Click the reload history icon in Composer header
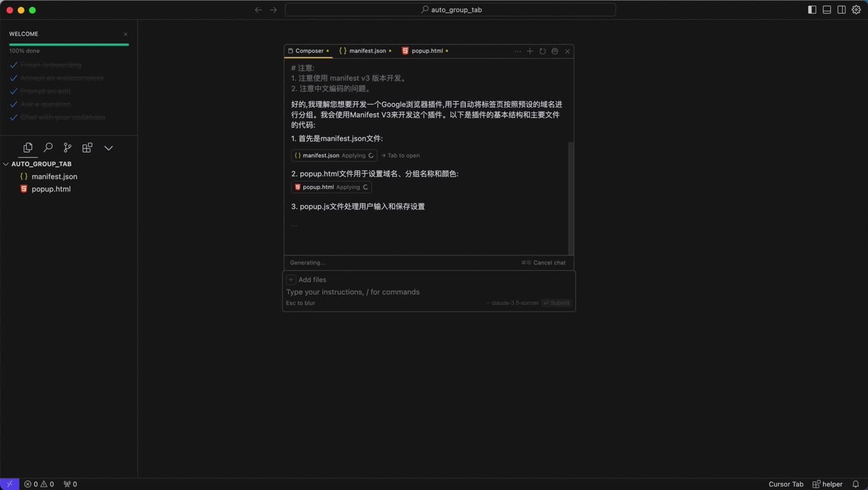The image size is (868, 490). [x=542, y=51]
